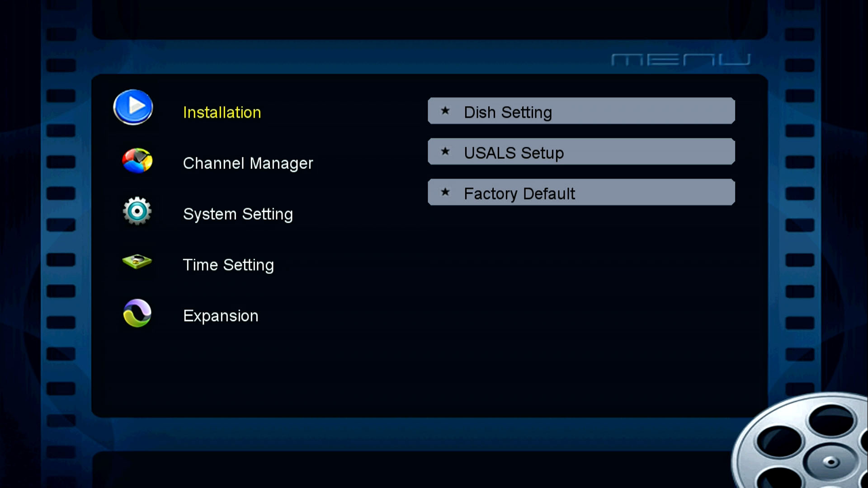Select Factory Default option

[x=581, y=192]
